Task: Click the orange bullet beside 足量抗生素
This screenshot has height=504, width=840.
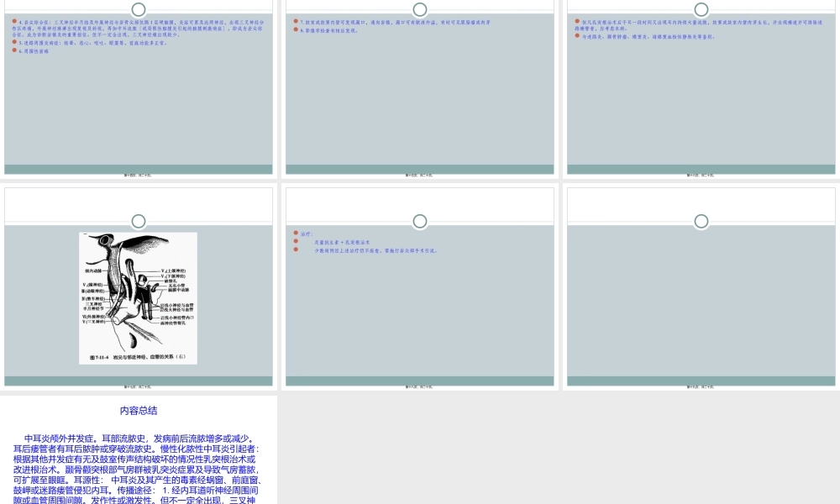Action: point(296,242)
